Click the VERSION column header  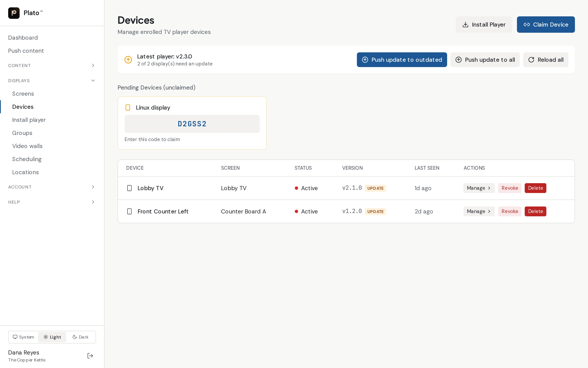[x=352, y=168]
